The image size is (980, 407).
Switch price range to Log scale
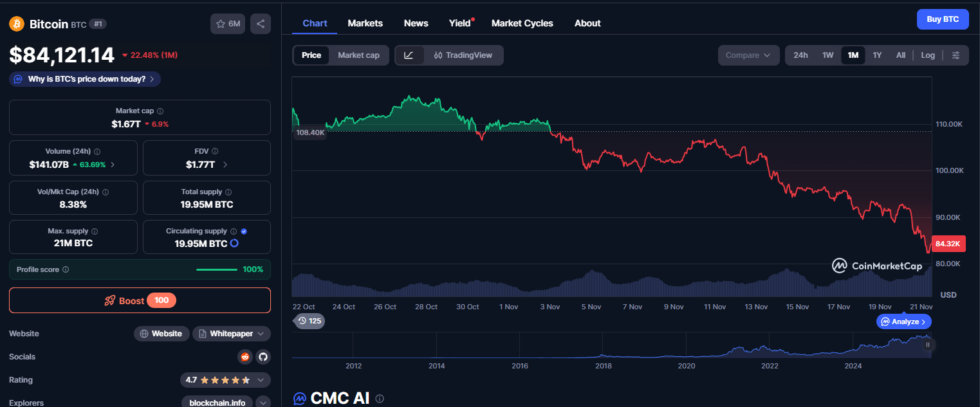(x=927, y=55)
